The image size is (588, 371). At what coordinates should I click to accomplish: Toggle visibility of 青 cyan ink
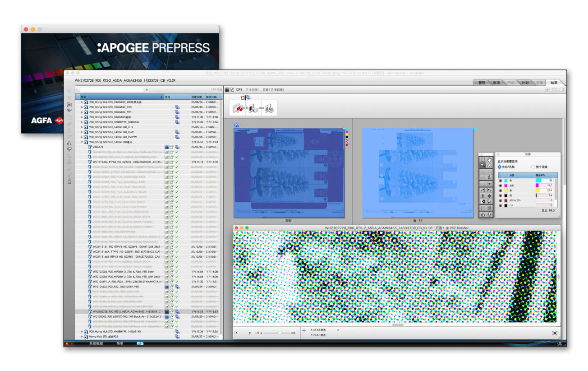pyautogui.click(x=501, y=181)
